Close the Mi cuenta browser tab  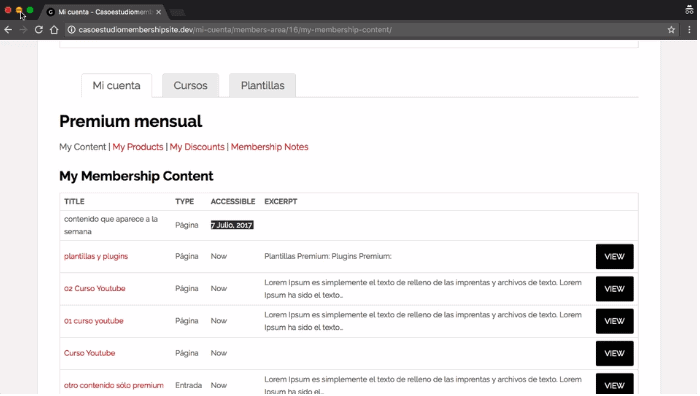point(158,12)
